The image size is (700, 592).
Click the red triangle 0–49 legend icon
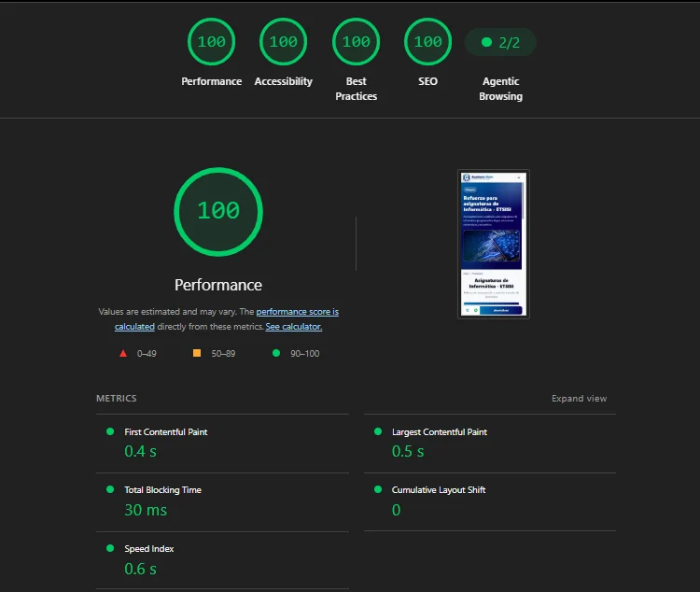click(123, 353)
